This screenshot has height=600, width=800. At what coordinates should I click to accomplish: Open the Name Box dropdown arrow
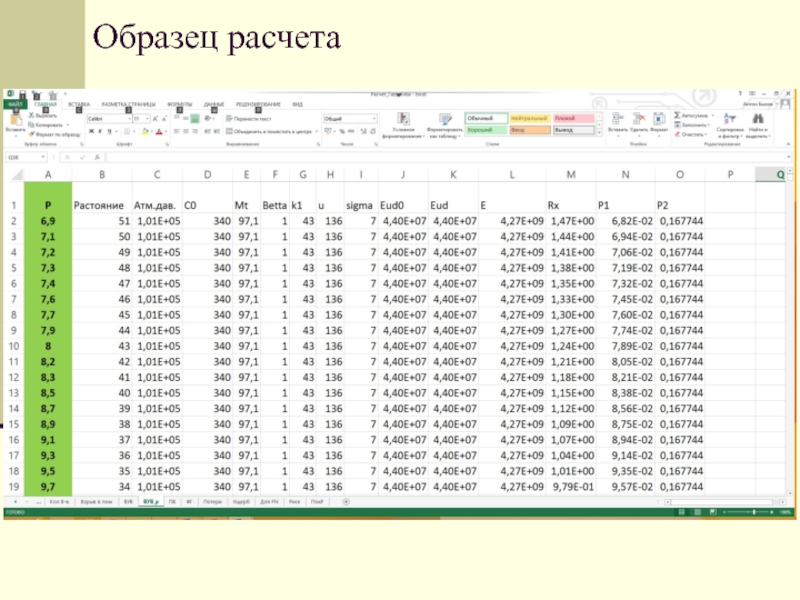coord(43,157)
